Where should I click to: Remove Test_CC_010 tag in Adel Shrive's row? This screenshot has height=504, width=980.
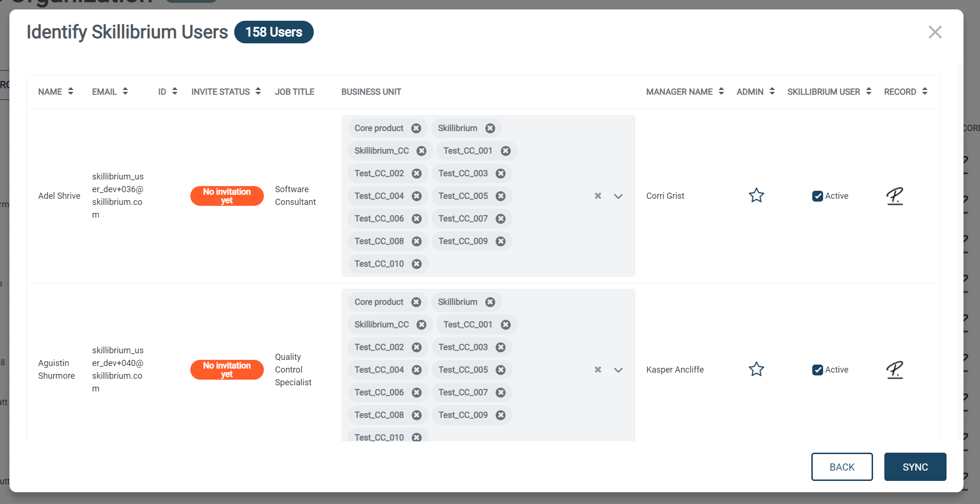pyautogui.click(x=416, y=264)
